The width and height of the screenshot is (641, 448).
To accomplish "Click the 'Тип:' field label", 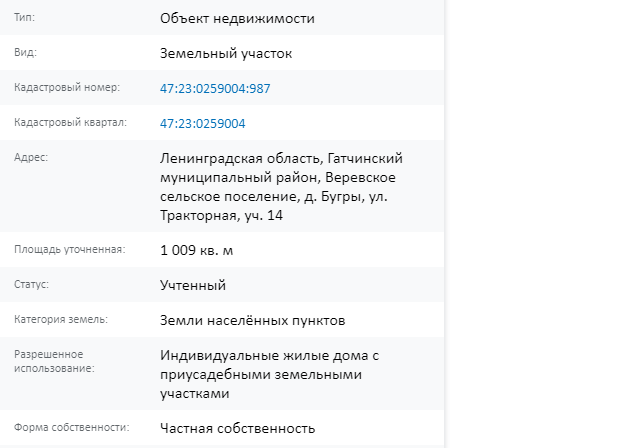I will click(25, 18).
